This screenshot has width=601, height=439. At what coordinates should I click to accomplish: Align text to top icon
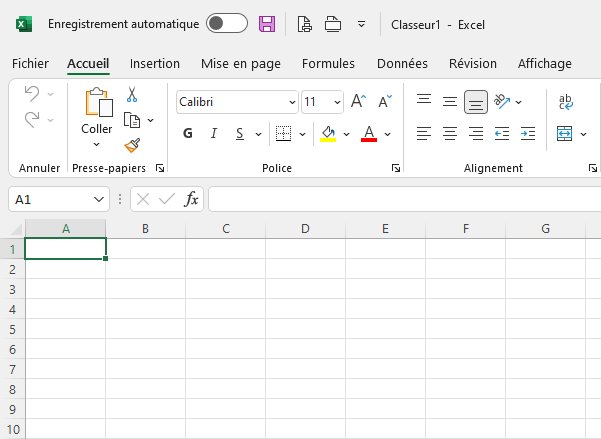[424, 100]
